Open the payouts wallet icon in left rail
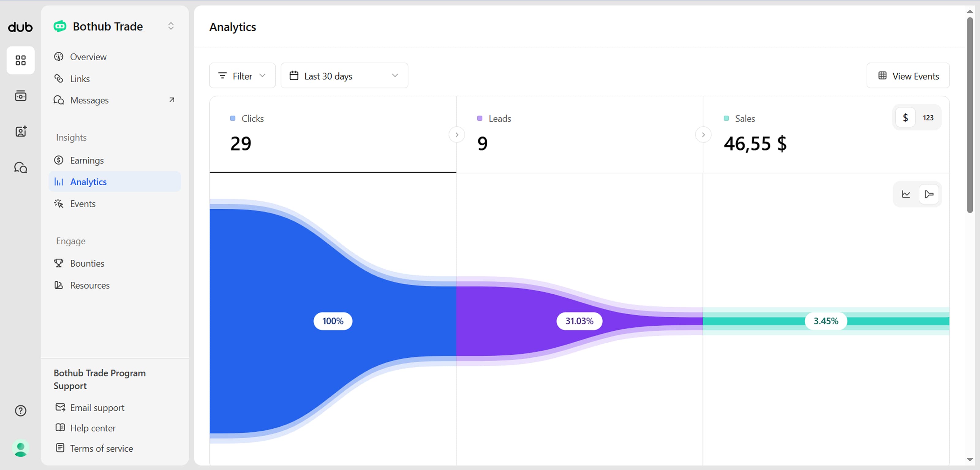This screenshot has width=980, height=470. 21,96
